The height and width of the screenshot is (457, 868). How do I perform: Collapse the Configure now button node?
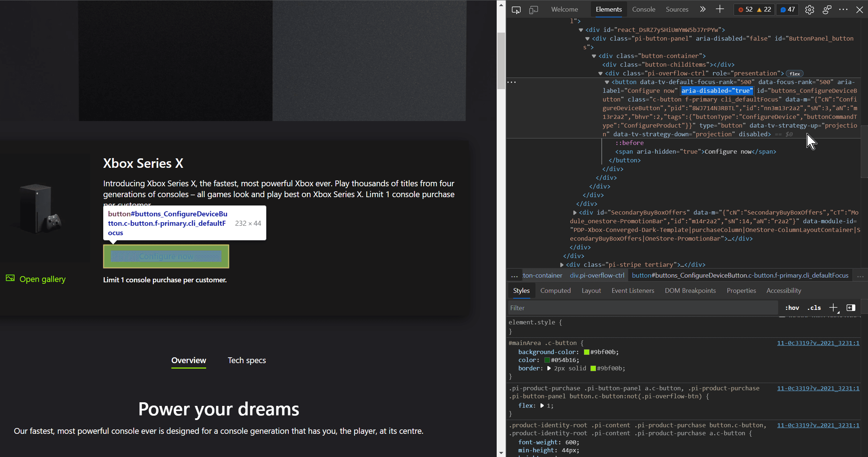pyautogui.click(x=607, y=82)
